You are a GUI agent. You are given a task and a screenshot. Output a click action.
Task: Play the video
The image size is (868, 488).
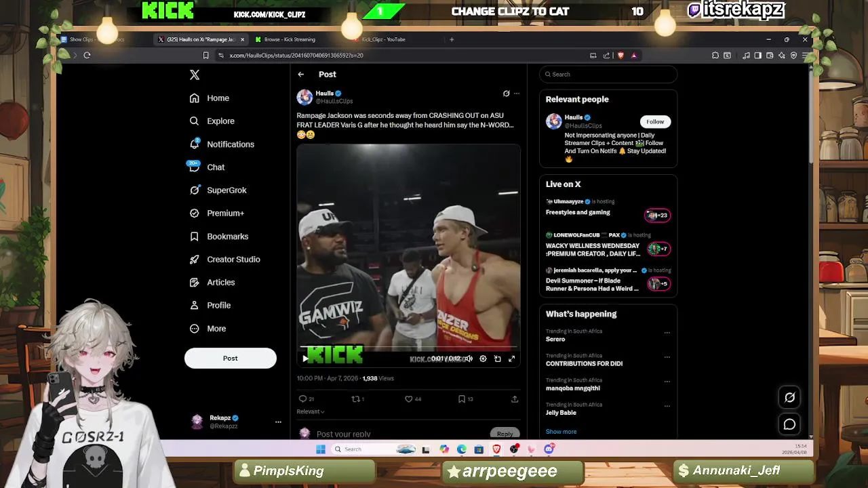(x=305, y=359)
